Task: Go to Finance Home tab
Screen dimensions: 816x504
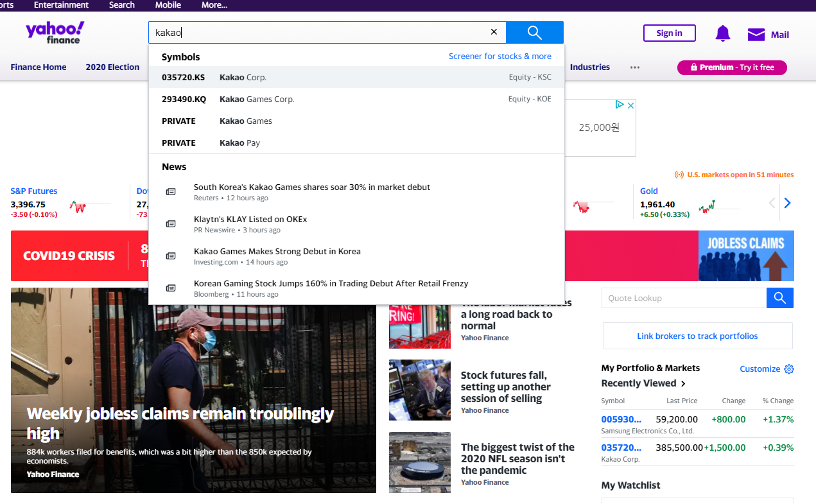Action: (39, 67)
